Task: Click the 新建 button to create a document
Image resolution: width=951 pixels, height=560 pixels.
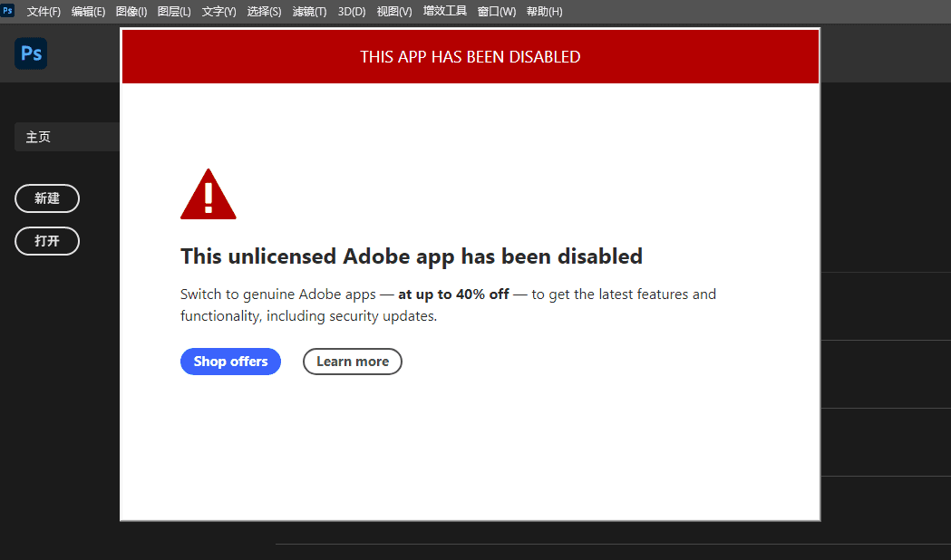Action: pos(46,198)
